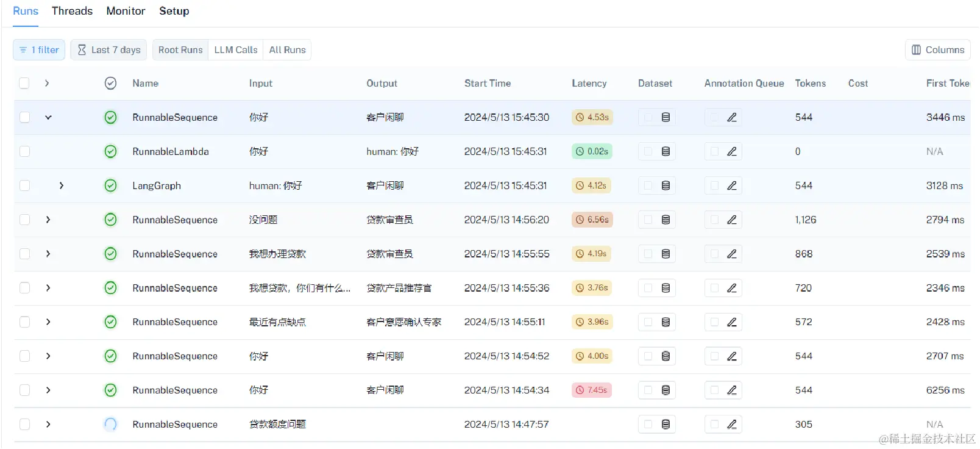Show All Runs in the table

click(x=288, y=50)
